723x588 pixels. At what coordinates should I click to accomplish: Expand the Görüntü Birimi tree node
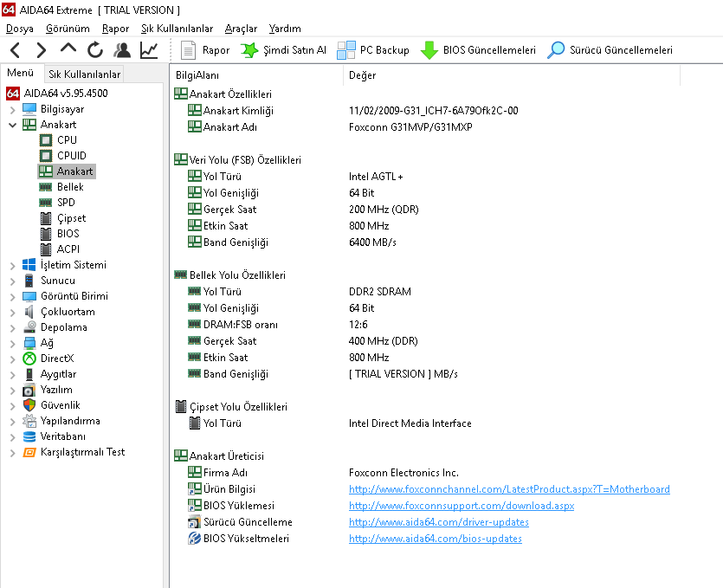click(12, 297)
